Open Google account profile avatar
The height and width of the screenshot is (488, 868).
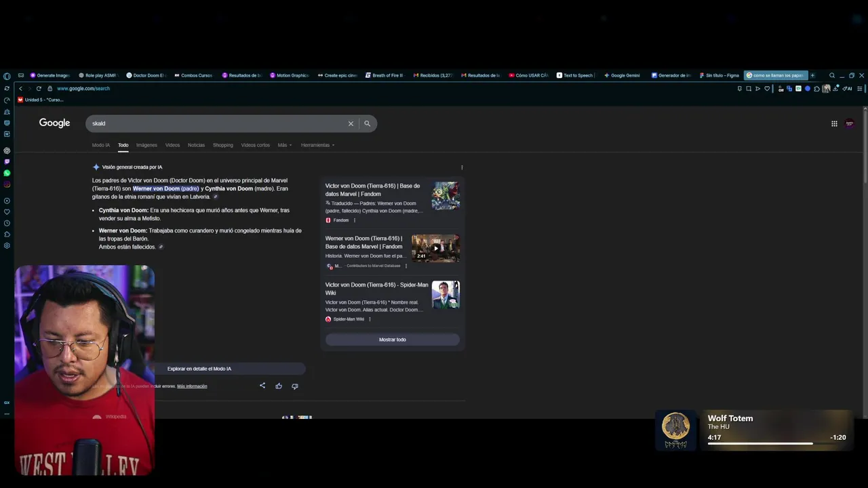pyautogui.click(x=850, y=123)
